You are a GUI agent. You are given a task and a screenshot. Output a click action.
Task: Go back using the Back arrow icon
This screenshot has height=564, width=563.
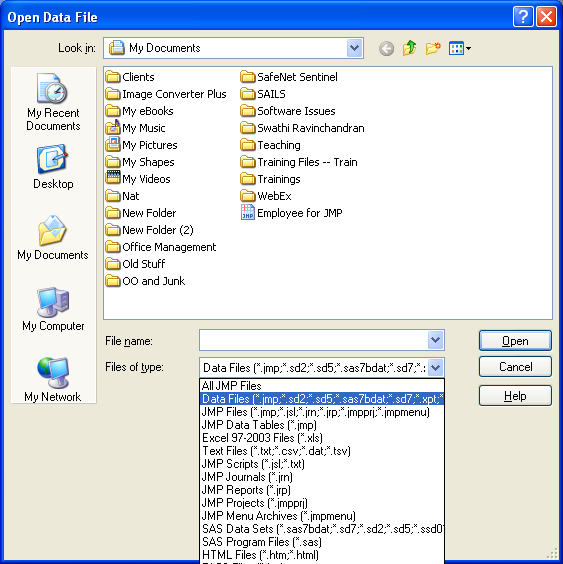386,48
